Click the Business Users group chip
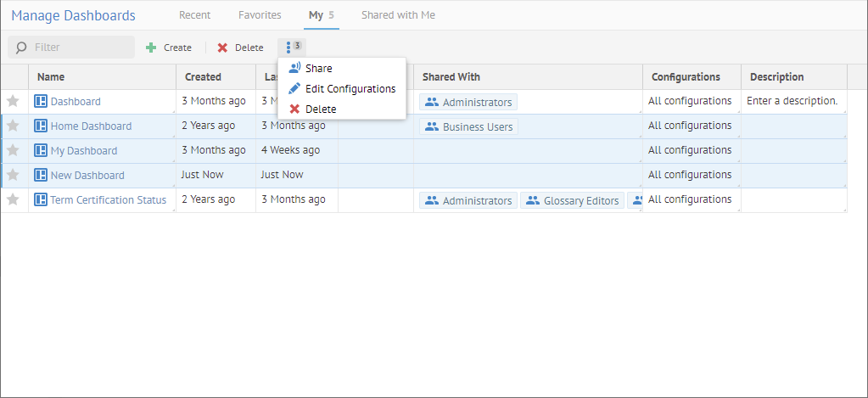The image size is (868, 398). tap(468, 126)
